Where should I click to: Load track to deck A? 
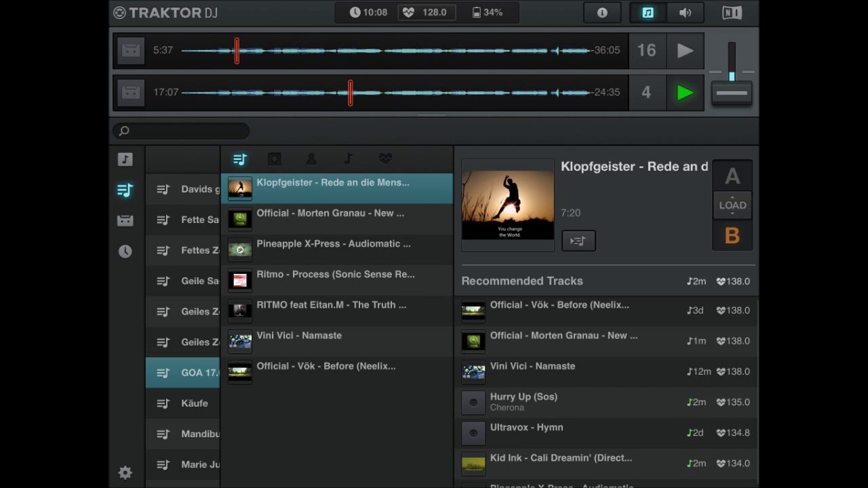click(732, 176)
